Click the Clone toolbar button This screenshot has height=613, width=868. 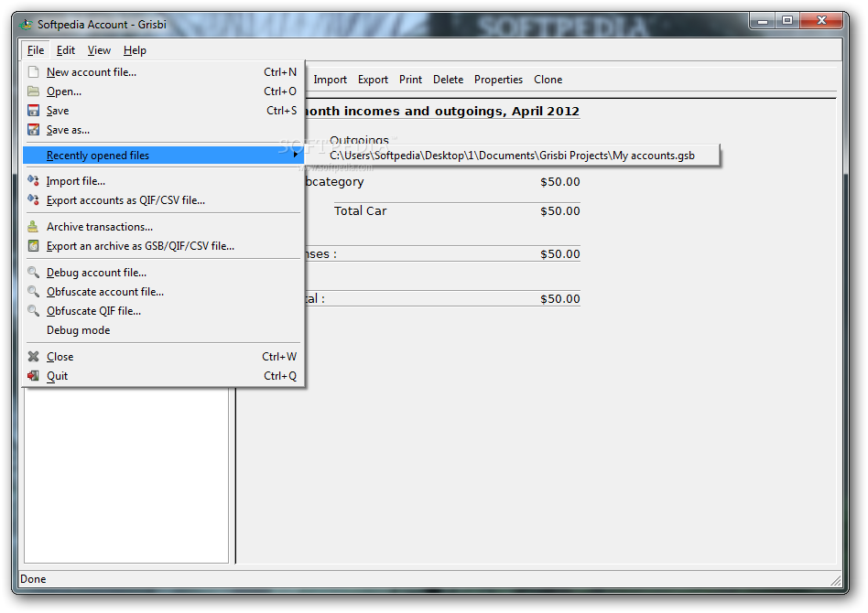pyautogui.click(x=548, y=80)
